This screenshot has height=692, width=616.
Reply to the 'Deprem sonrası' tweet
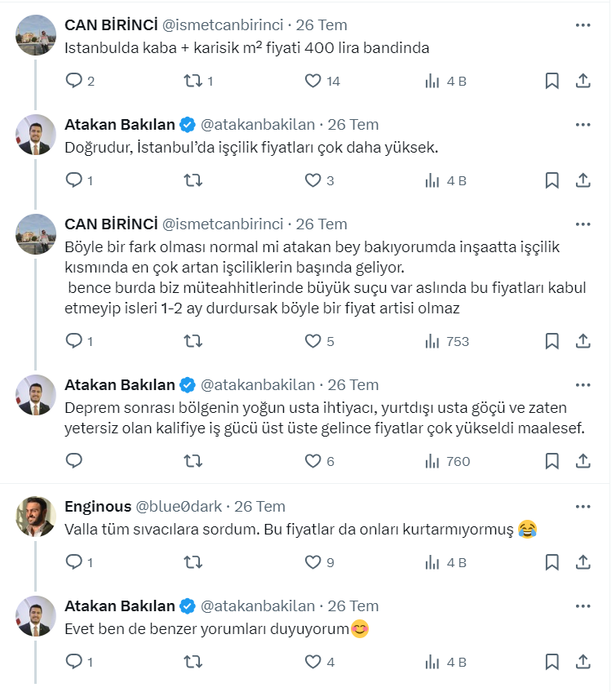coord(73,461)
